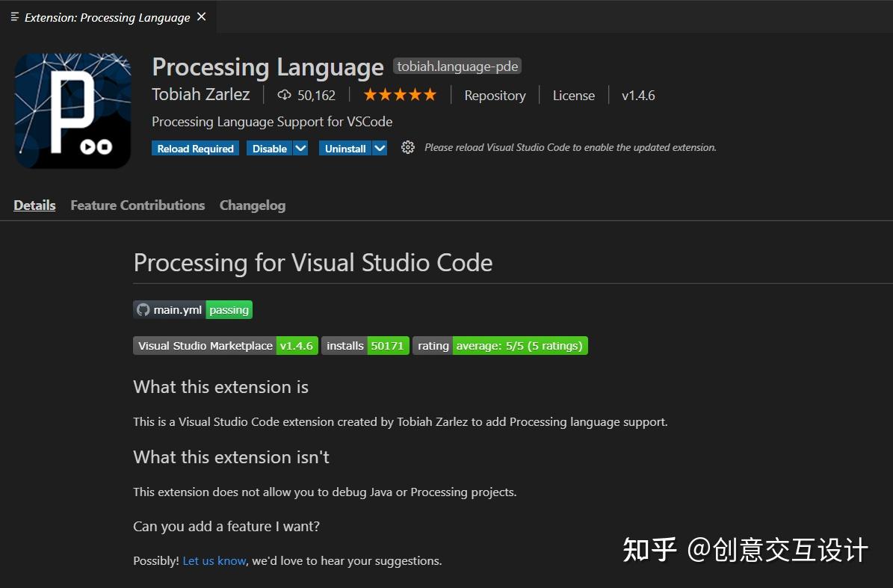This screenshot has height=588, width=893.
Task: Click the installs 50171 badge
Action: (365, 345)
